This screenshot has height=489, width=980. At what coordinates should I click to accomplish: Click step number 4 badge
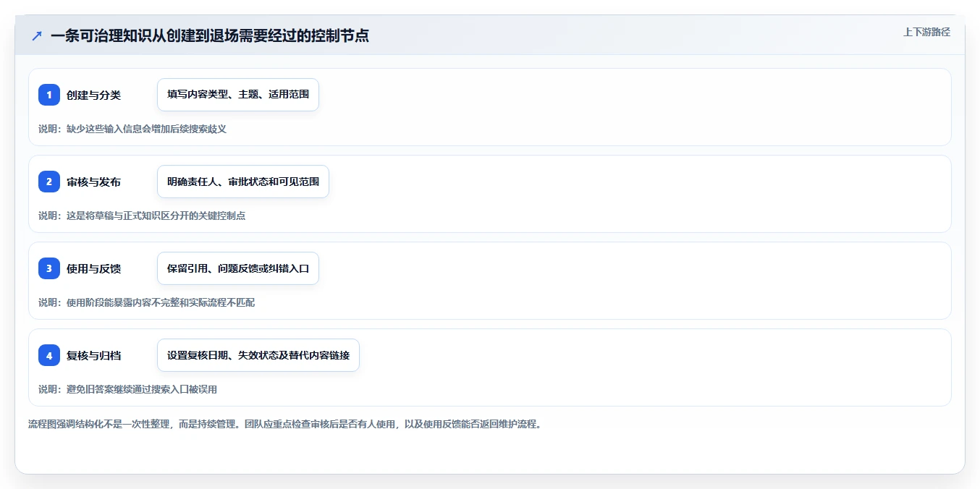coord(49,355)
